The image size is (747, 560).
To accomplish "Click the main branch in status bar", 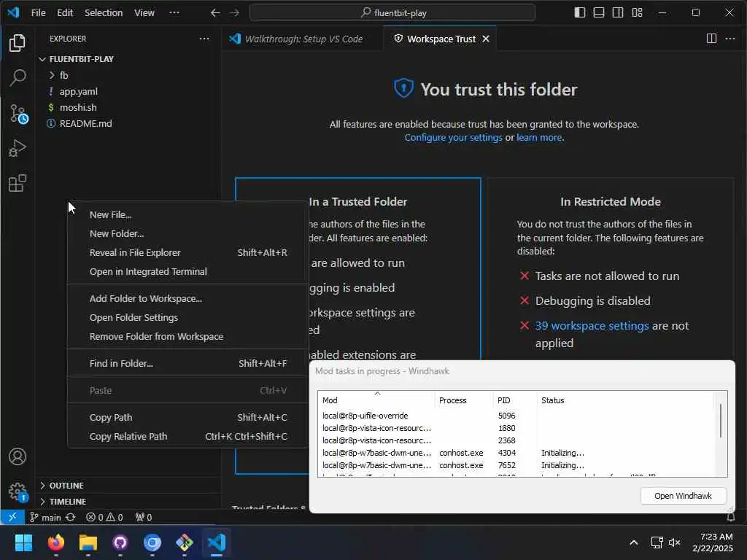I will point(46,517).
